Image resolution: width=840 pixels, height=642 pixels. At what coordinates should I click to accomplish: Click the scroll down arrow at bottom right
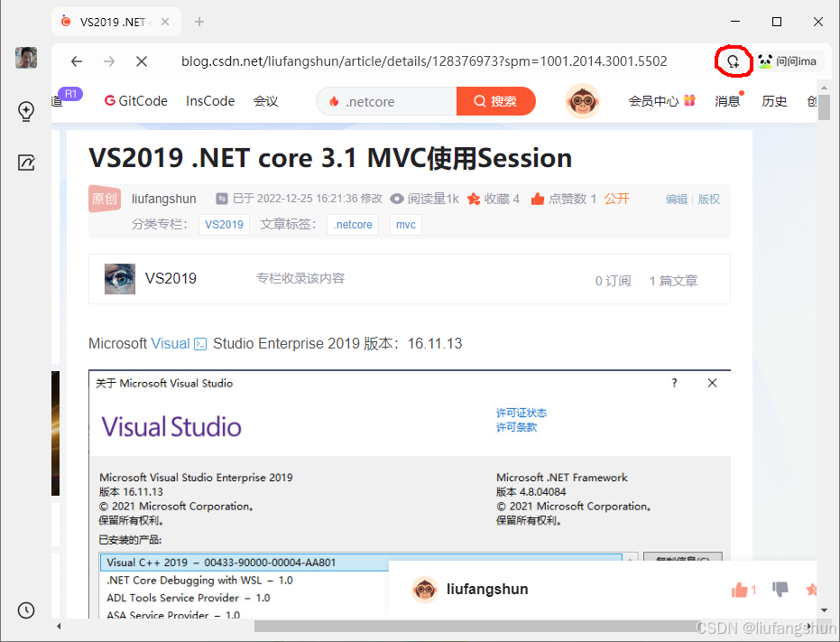824,610
